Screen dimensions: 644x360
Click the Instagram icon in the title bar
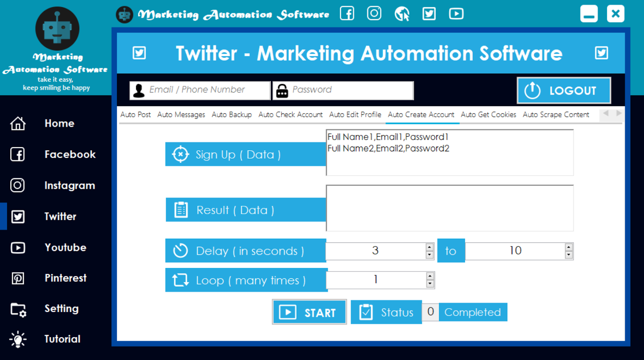pos(374,13)
